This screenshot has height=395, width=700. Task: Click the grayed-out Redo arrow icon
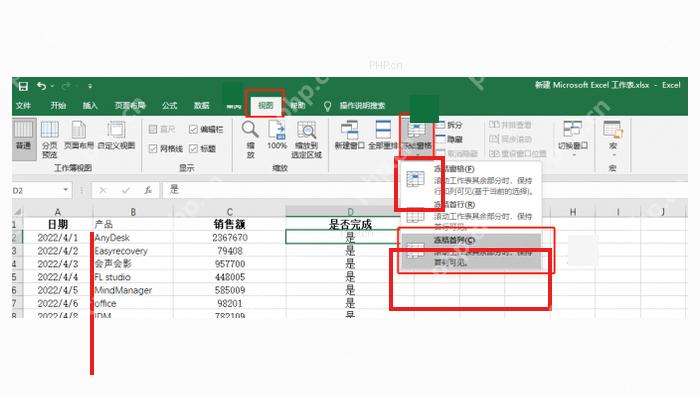coord(67,86)
